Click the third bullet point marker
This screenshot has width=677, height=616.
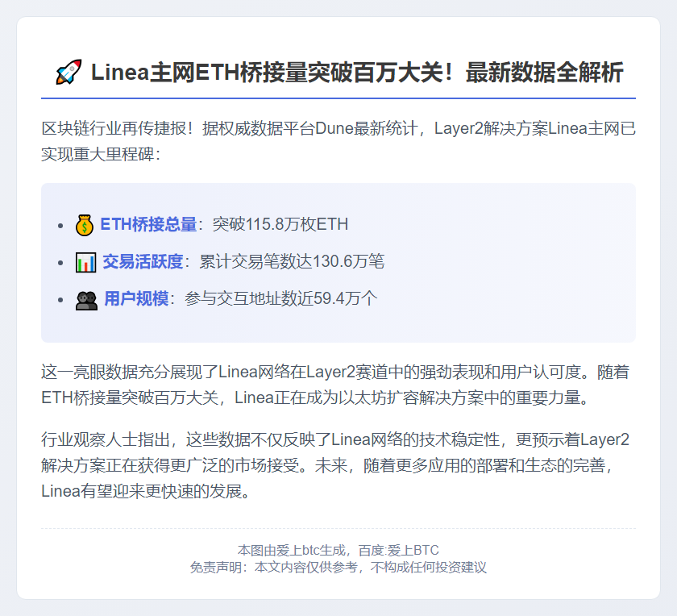coord(60,300)
